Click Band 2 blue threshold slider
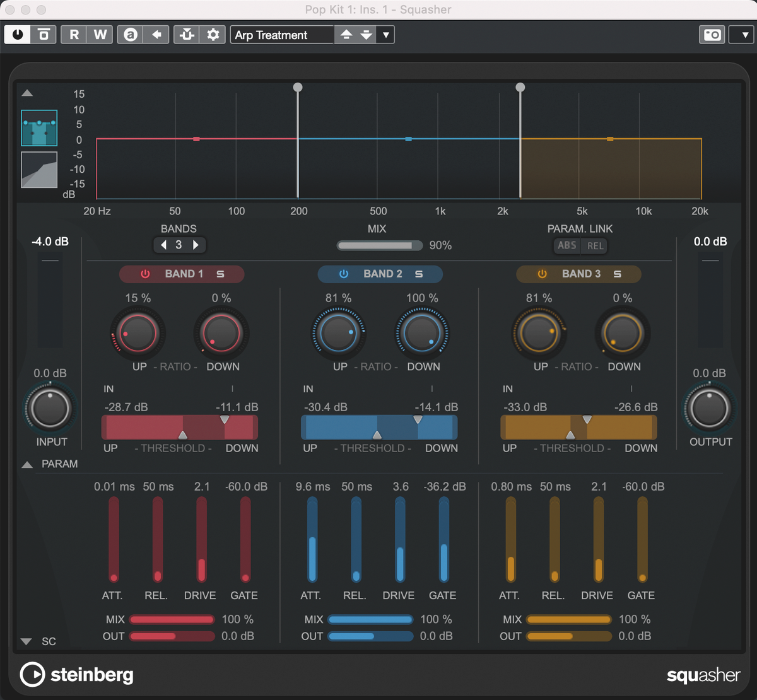 (x=379, y=427)
